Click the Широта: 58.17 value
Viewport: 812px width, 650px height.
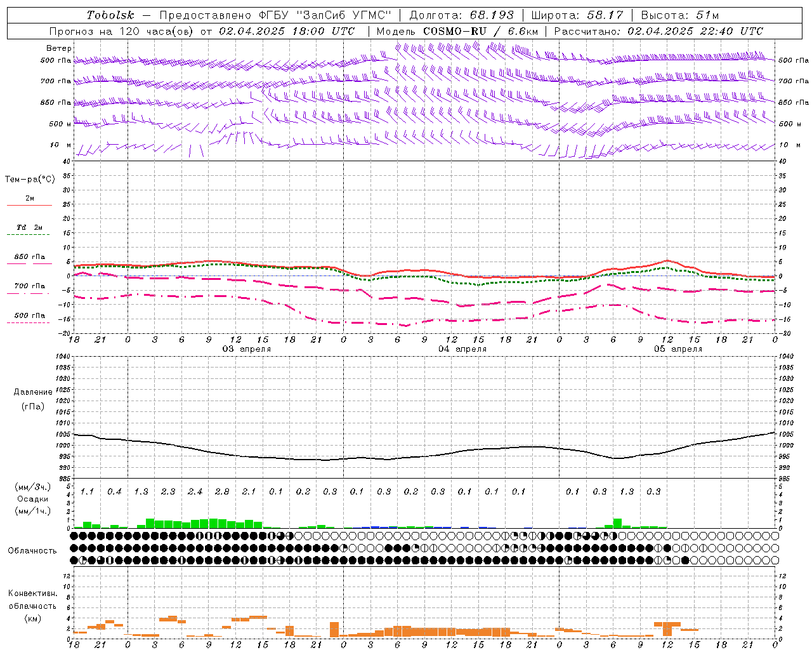pyautogui.click(x=577, y=15)
